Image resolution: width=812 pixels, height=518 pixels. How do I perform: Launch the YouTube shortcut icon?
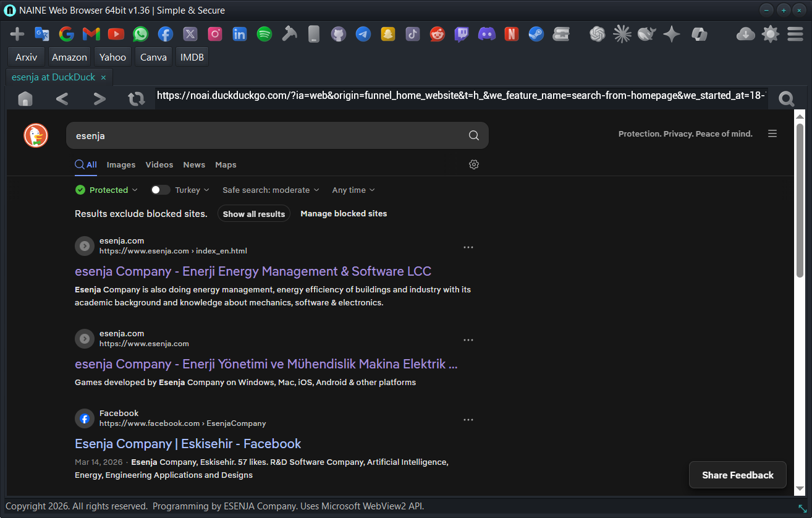pos(116,34)
